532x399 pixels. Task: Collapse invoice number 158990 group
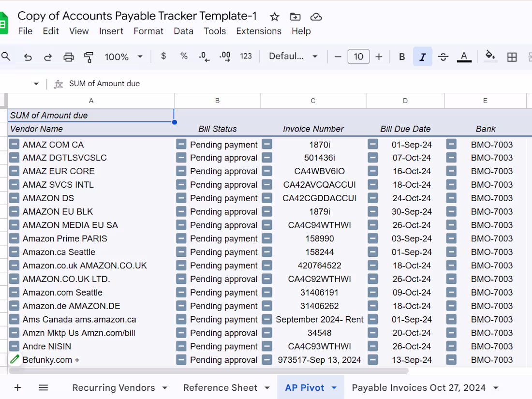267,238
